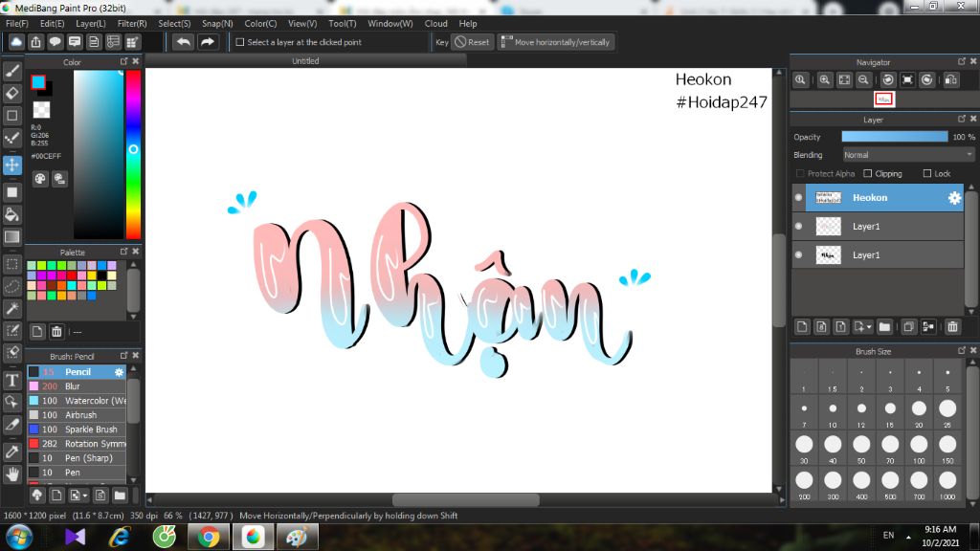
Task: Open the Snap menu
Action: point(217,24)
